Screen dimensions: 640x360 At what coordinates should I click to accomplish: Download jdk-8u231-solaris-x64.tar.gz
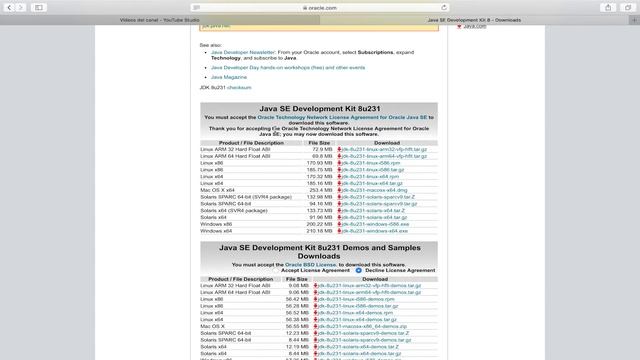coord(374,217)
